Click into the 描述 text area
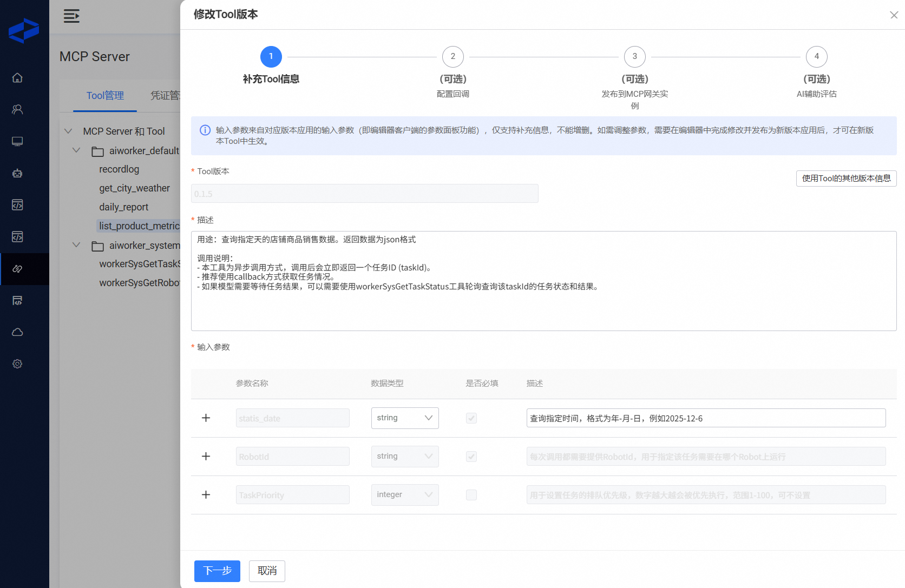The height and width of the screenshot is (588, 905). (544, 281)
